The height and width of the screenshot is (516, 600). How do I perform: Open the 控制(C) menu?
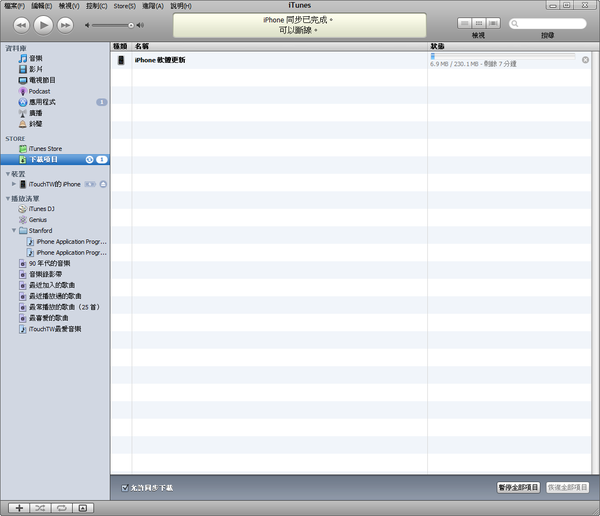[x=97, y=6]
